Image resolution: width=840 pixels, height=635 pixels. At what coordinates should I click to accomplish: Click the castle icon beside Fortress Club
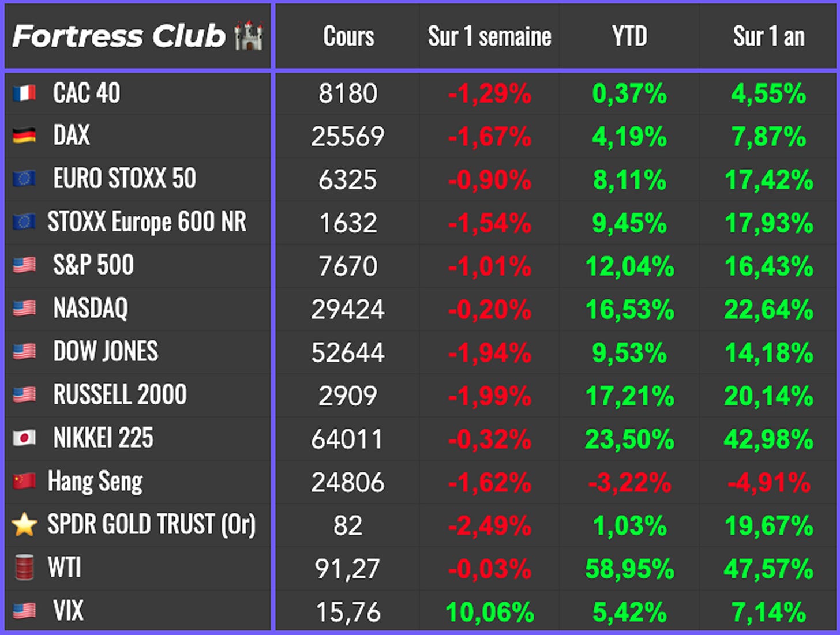[249, 36]
